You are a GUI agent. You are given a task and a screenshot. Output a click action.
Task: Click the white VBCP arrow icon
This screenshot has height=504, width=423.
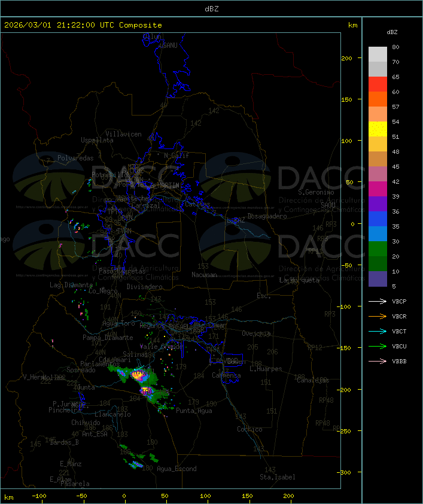(378, 301)
